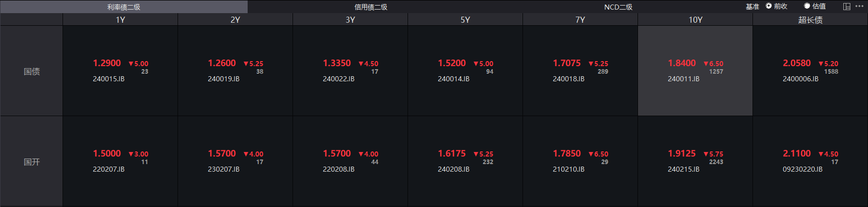Viewport: 868px width, 207px height.
Task: Select the 前收 radio button
Action: click(769, 6)
